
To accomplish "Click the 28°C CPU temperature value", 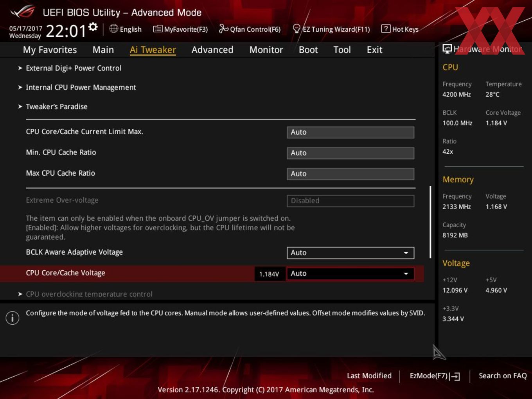I will tap(492, 94).
